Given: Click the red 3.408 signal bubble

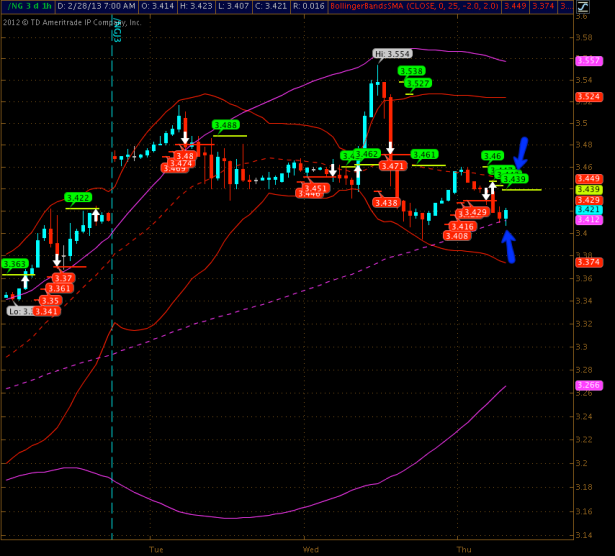Looking at the screenshot, I should (457, 236).
